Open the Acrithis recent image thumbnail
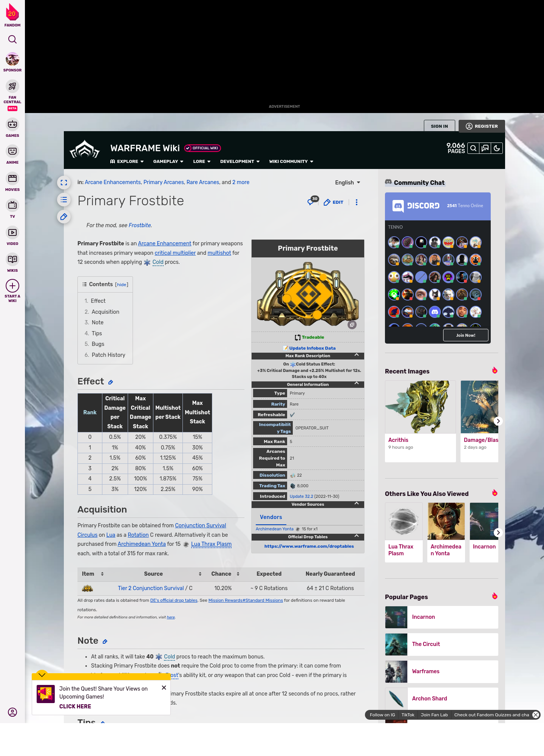 [x=420, y=407]
